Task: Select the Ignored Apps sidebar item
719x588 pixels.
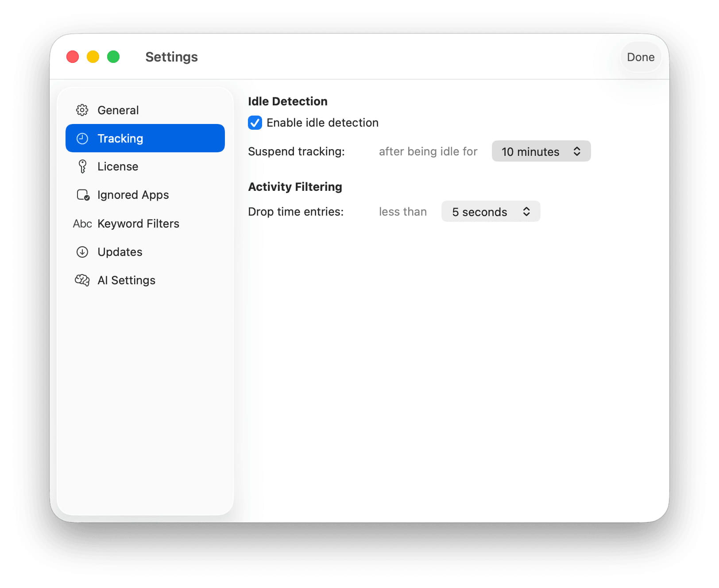Action: [x=133, y=195]
